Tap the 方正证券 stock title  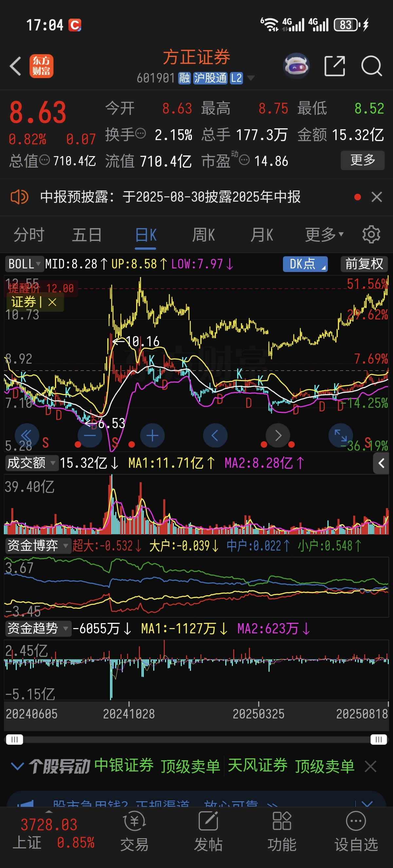point(196,57)
